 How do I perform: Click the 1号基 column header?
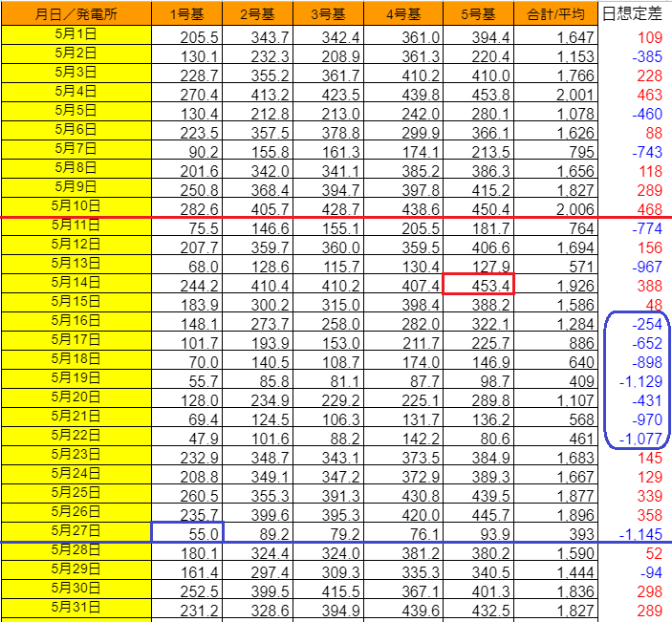[186, 13]
